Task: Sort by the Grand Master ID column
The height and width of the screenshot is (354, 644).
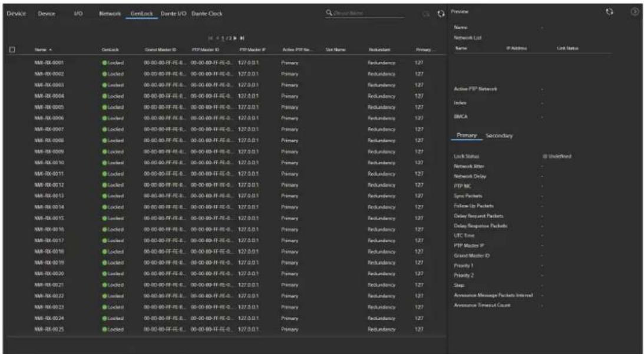Action: 161,49
